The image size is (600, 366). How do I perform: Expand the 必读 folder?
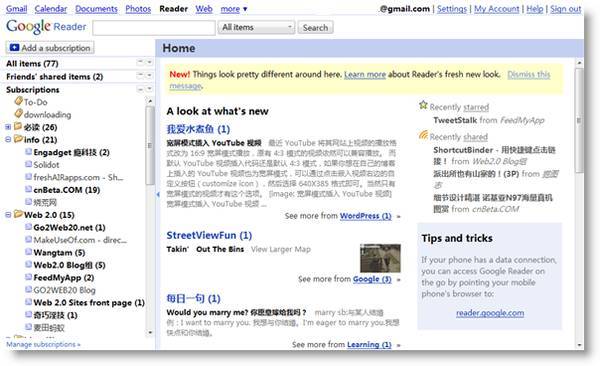tap(8, 127)
